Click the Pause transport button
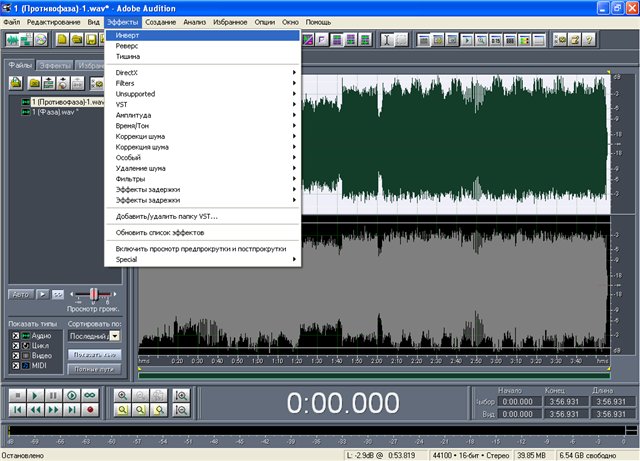The width and height of the screenshot is (640, 461). pos(53,395)
